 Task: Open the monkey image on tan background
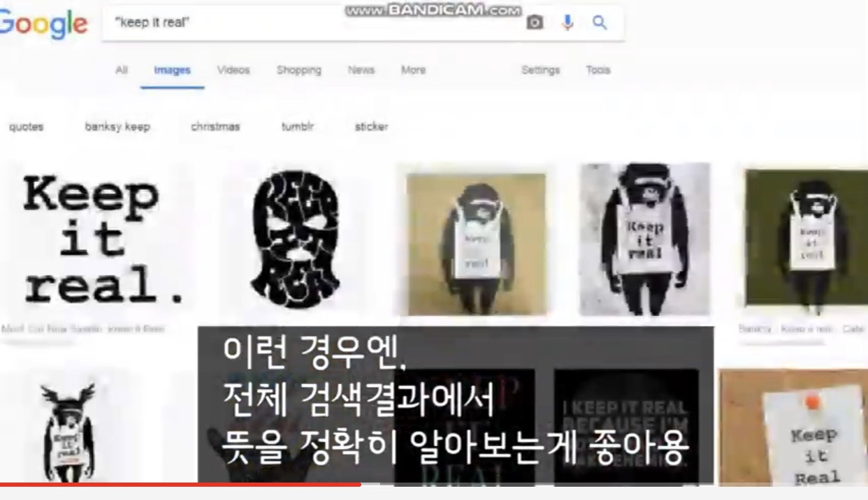point(476,244)
